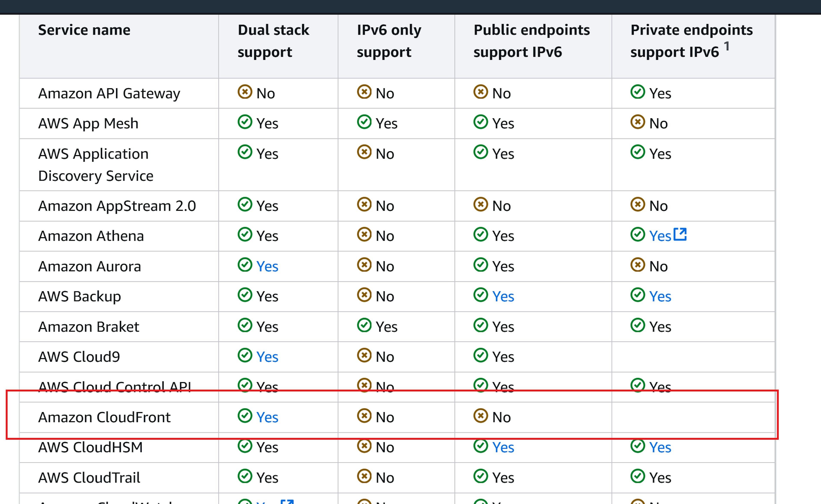Screen dimensions: 821x504
Task: Click the Service name column header
Action: coord(84,30)
